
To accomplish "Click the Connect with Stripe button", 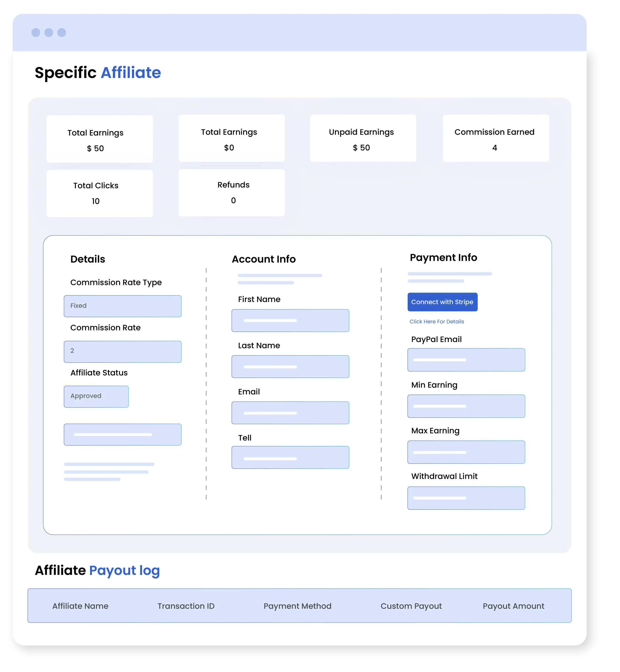I will (442, 302).
